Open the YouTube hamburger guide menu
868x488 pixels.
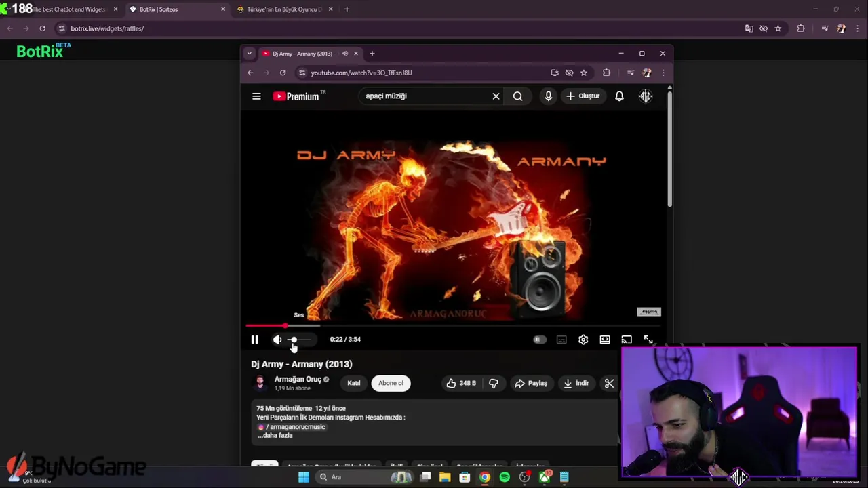(x=256, y=96)
